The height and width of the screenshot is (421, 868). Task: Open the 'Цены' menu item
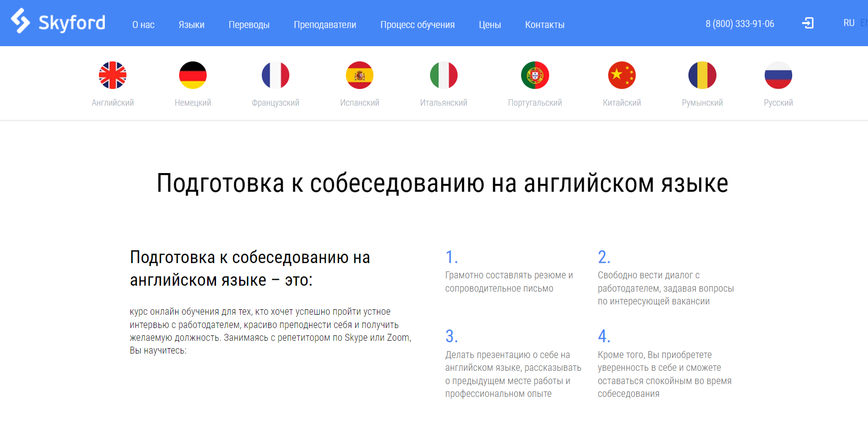[490, 25]
